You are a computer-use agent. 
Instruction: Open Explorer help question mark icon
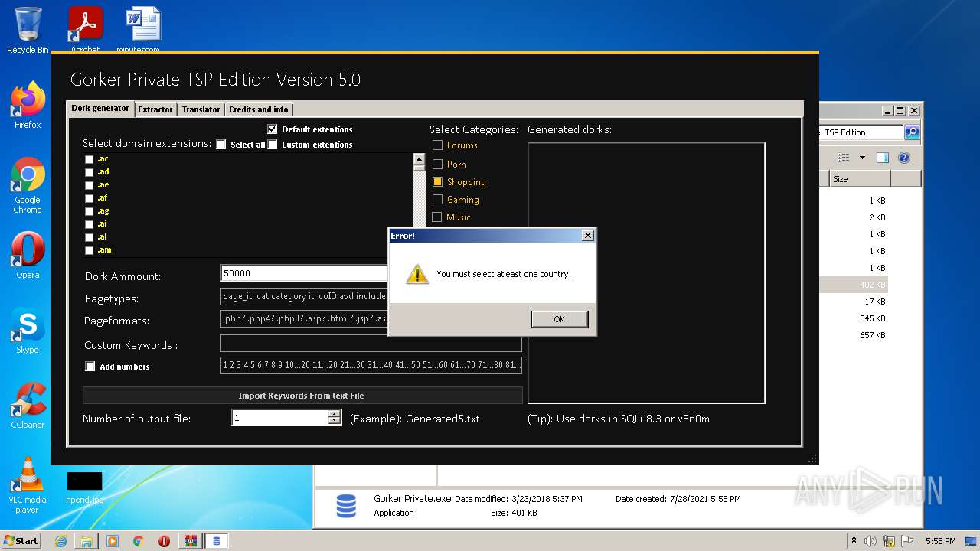pyautogui.click(x=904, y=158)
